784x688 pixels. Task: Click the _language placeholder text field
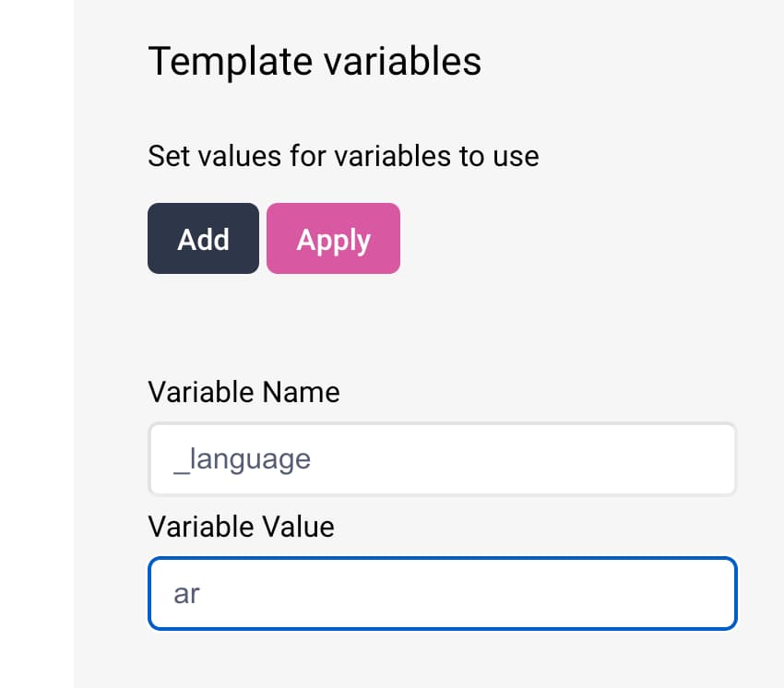pos(443,458)
